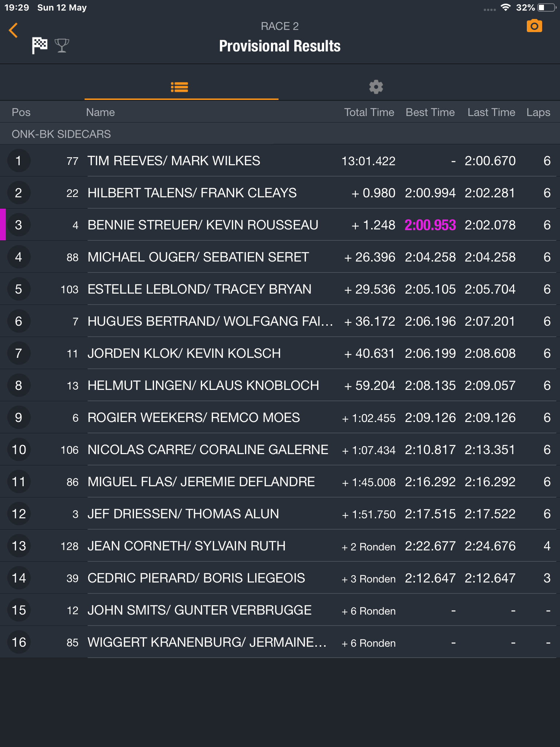Open the settings gear tab
This screenshot has height=747, width=560.
[x=376, y=87]
